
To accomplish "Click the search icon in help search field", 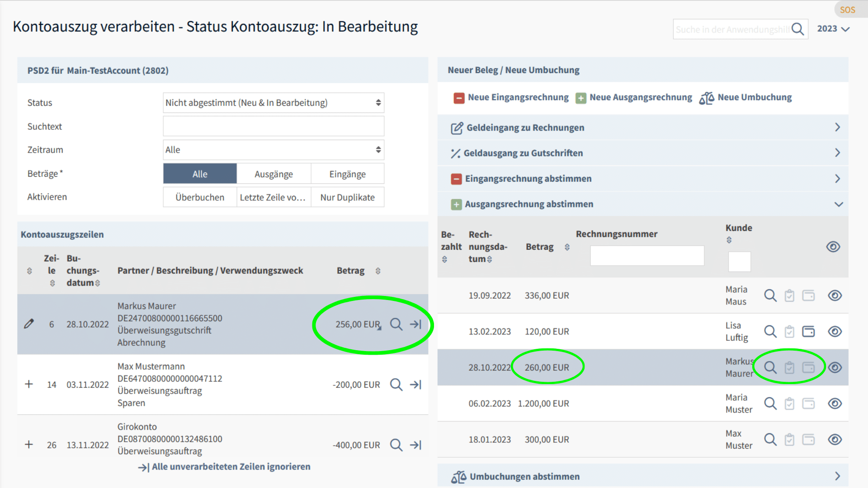I will [x=798, y=29].
